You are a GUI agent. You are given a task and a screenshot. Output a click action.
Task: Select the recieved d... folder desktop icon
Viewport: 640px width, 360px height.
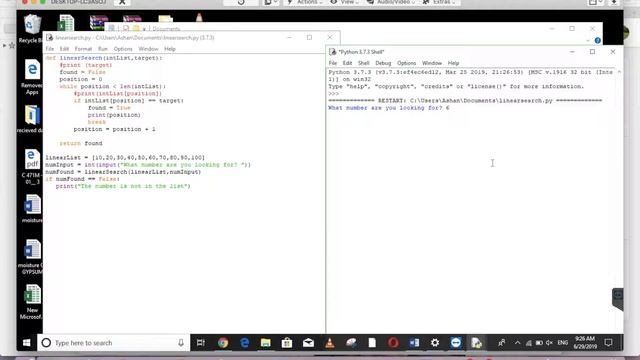[x=31, y=118]
